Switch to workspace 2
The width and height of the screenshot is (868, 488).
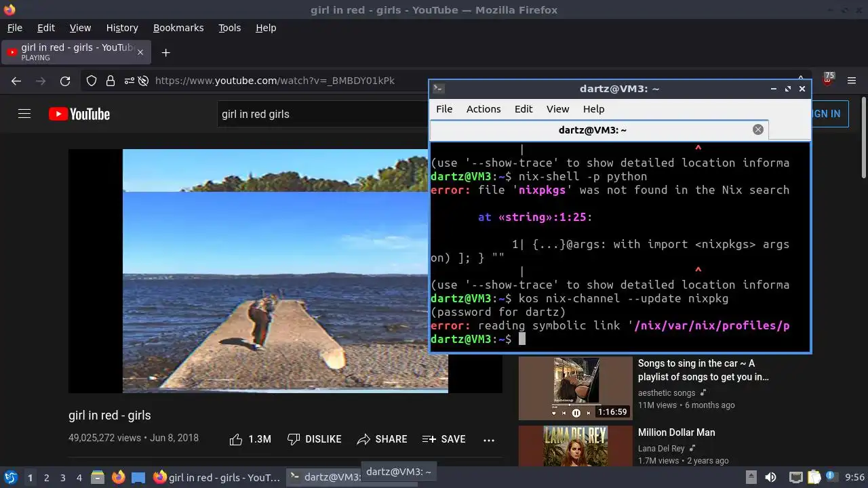pyautogui.click(x=46, y=478)
